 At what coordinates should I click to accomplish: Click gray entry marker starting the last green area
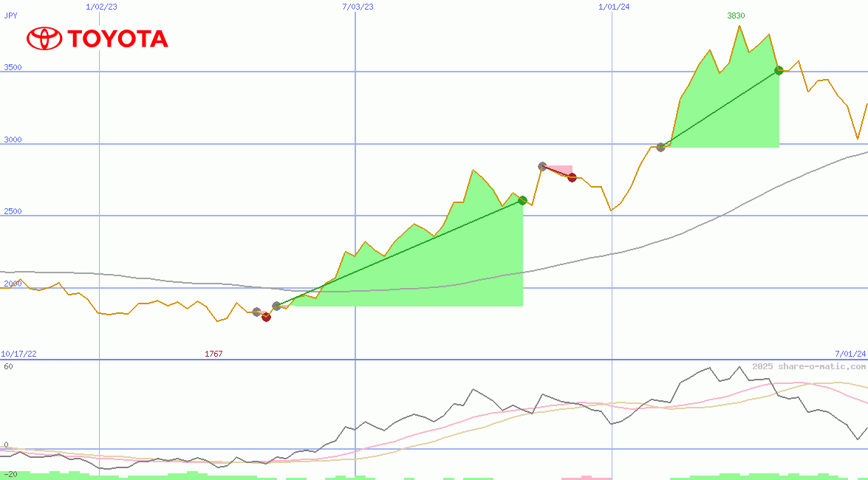tap(661, 147)
